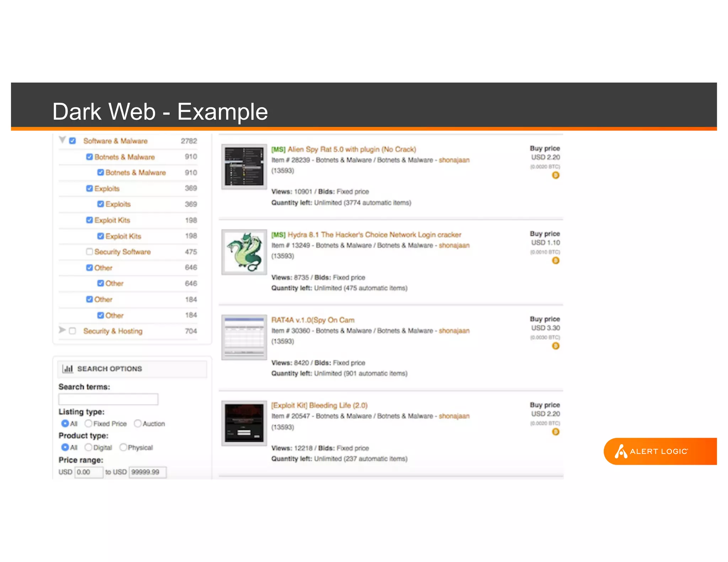Image resolution: width=728 pixels, height=562 pixels.
Task: Check the Security Software checkbox
Action: pos(90,252)
